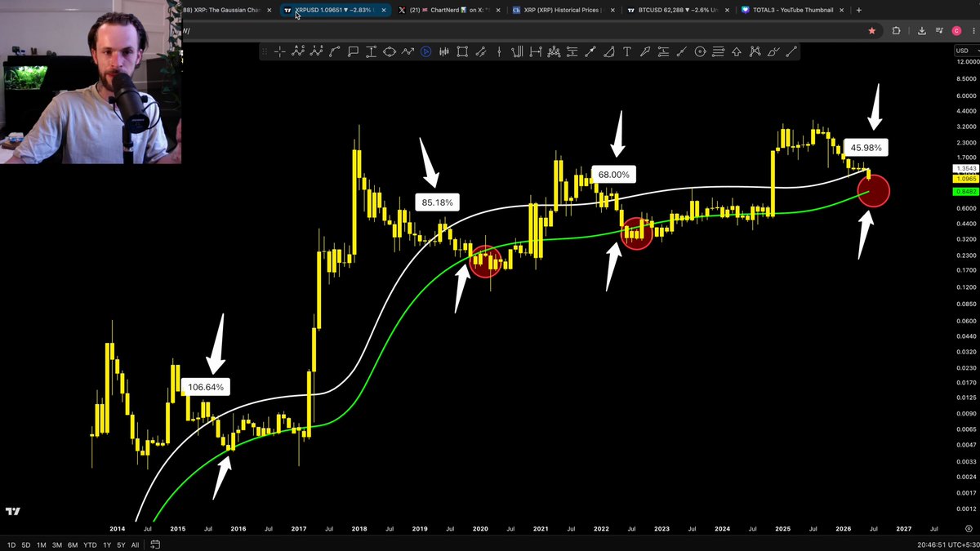Open a new browser tab with plus

(858, 10)
